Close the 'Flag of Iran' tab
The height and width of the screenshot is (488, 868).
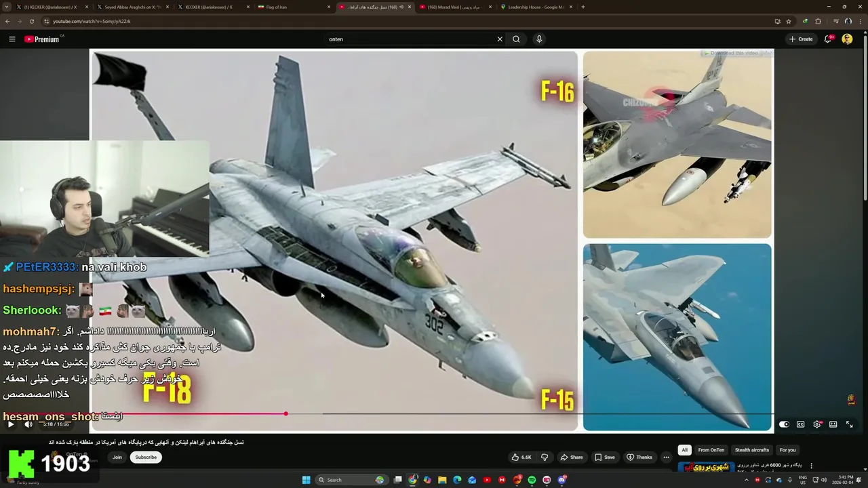pyautogui.click(x=329, y=7)
